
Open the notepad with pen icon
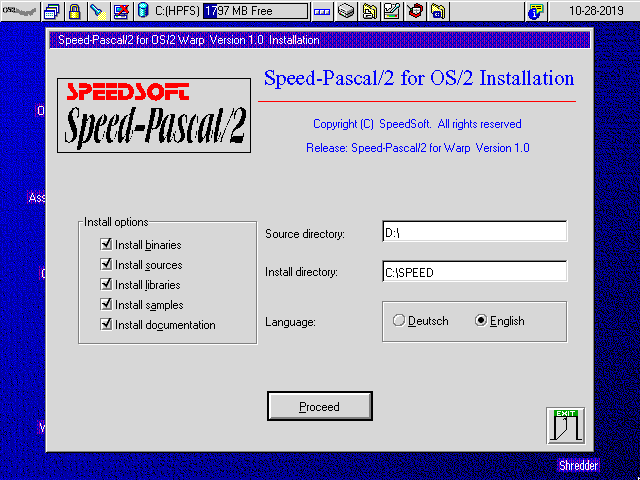392,11
